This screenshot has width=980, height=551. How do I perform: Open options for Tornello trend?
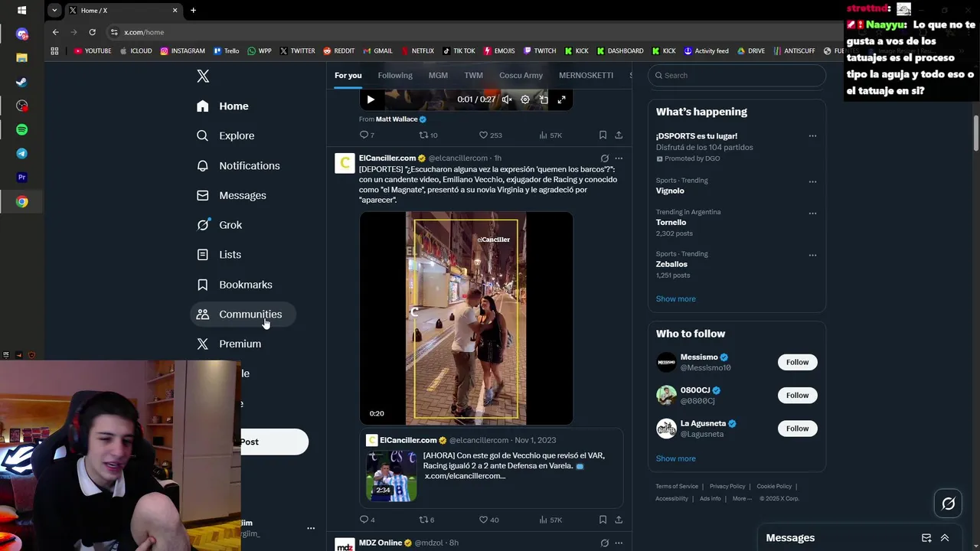tap(812, 213)
